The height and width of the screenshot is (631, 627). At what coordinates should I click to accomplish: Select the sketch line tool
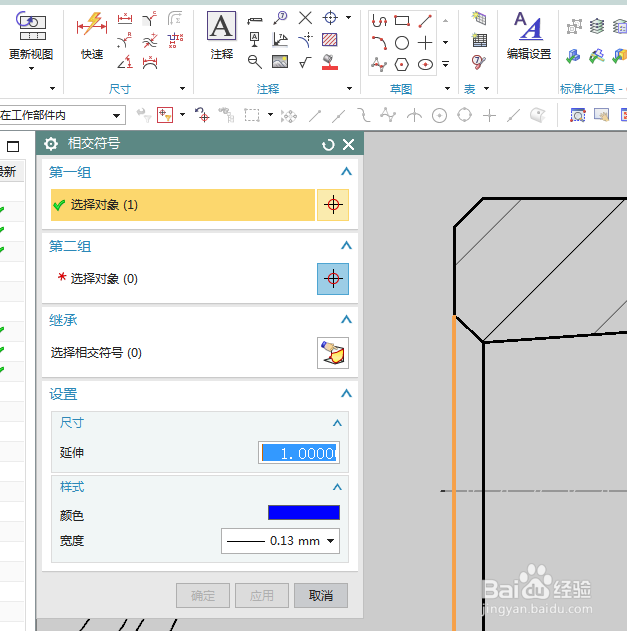pyautogui.click(x=425, y=21)
